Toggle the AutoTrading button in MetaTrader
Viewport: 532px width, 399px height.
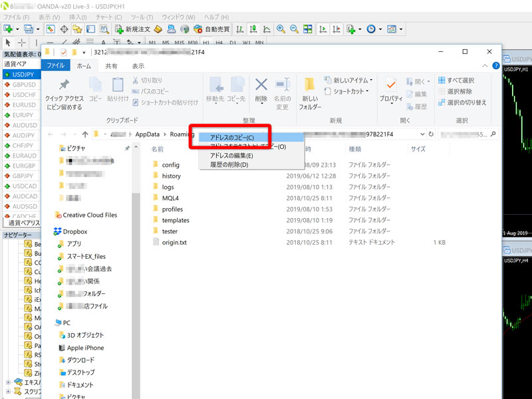211,29
